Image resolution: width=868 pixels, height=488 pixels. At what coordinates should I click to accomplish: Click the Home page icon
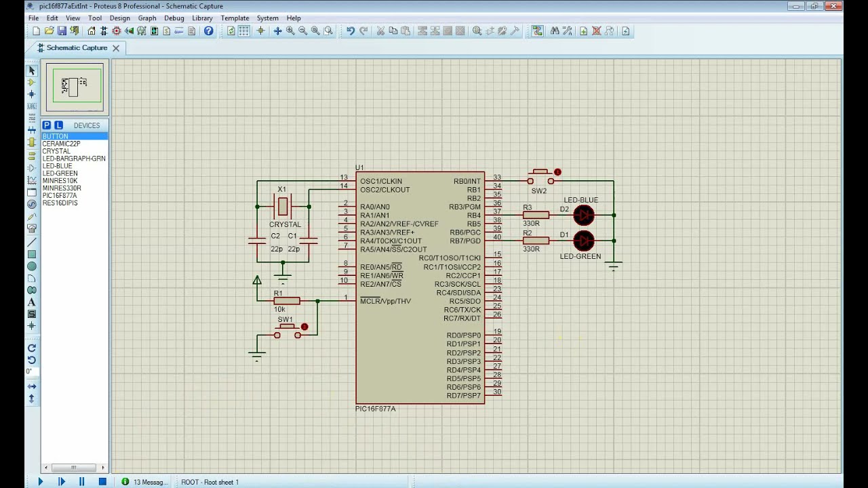(x=92, y=31)
